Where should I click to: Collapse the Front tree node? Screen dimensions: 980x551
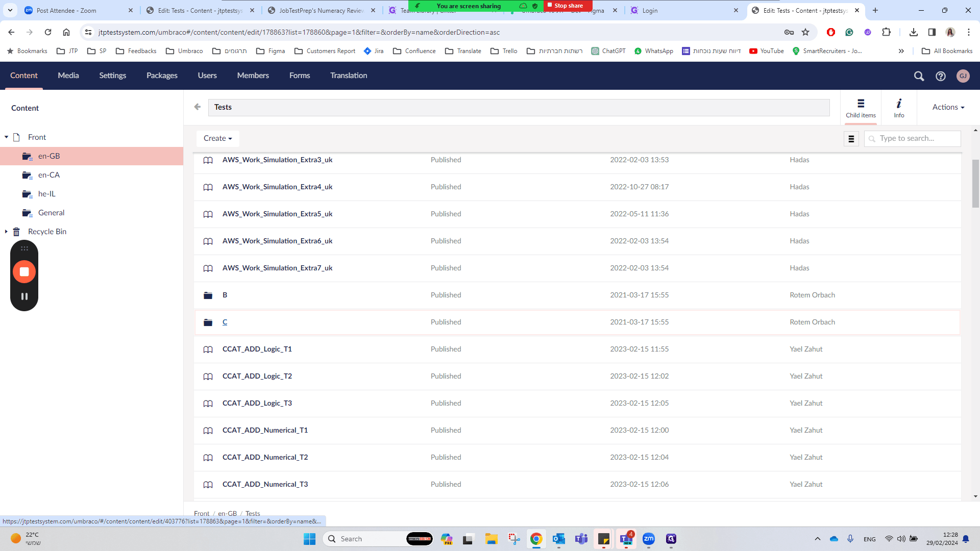tap(6, 137)
